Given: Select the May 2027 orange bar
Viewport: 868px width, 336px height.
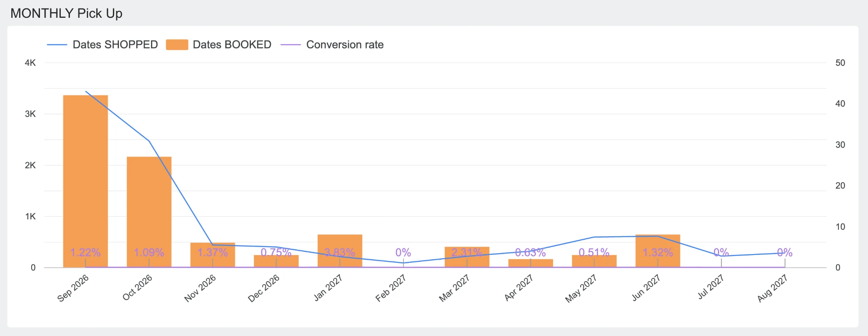Looking at the screenshot, I should [594, 261].
